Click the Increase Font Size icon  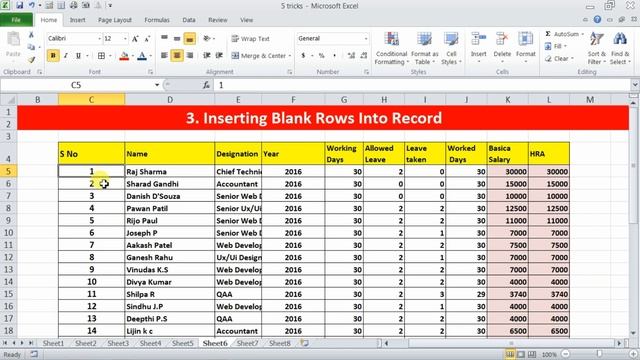point(135,39)
